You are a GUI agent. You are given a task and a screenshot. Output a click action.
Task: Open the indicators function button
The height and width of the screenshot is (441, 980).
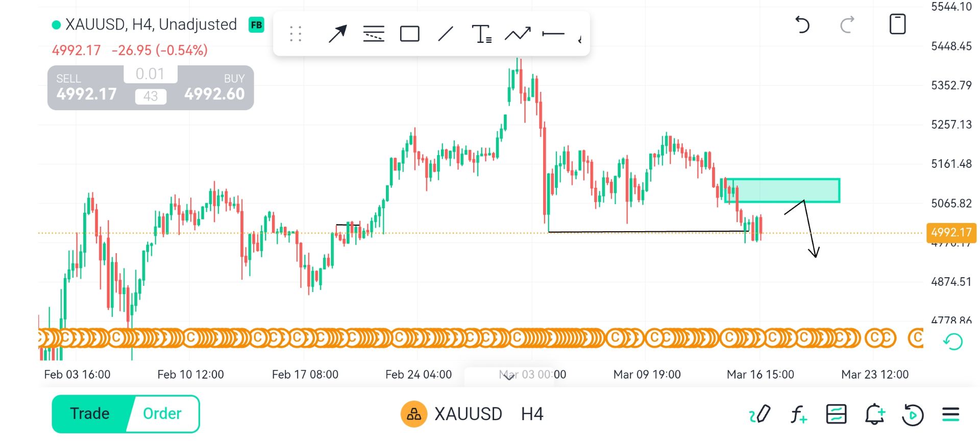pos(798,414)
